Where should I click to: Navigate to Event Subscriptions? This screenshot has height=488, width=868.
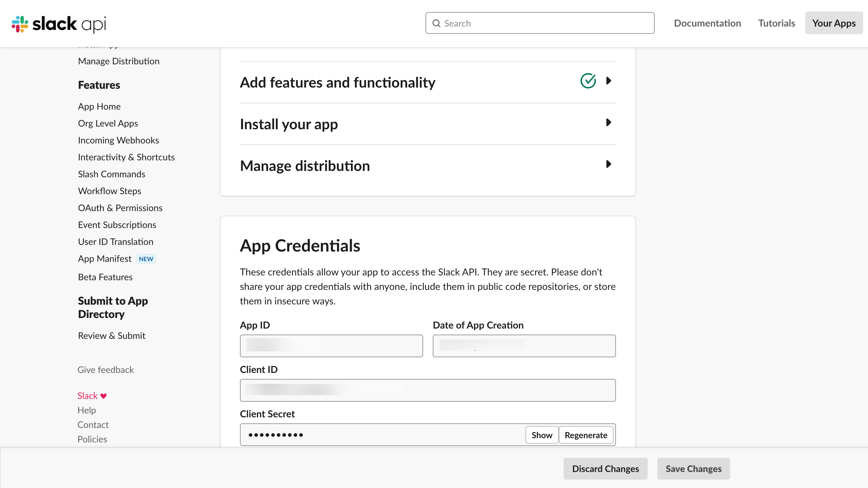click(117, 225)
